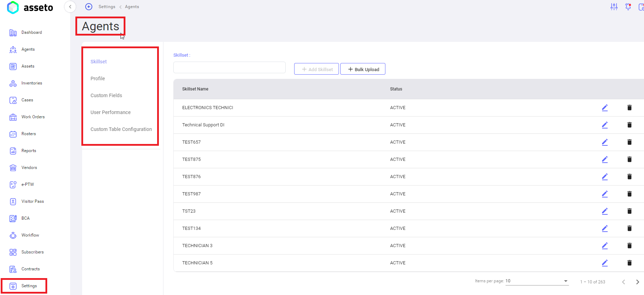Click the Status column header

(396, 89)
